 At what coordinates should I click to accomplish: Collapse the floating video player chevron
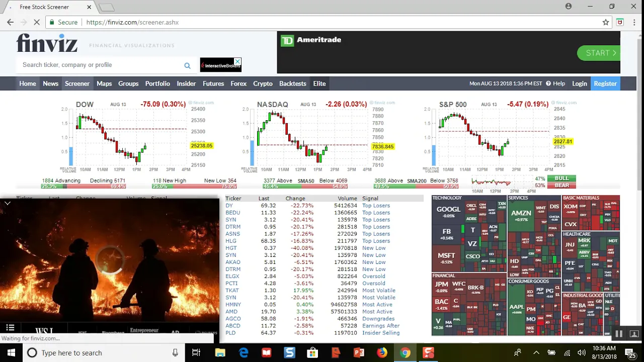click(x=8, y=203)
